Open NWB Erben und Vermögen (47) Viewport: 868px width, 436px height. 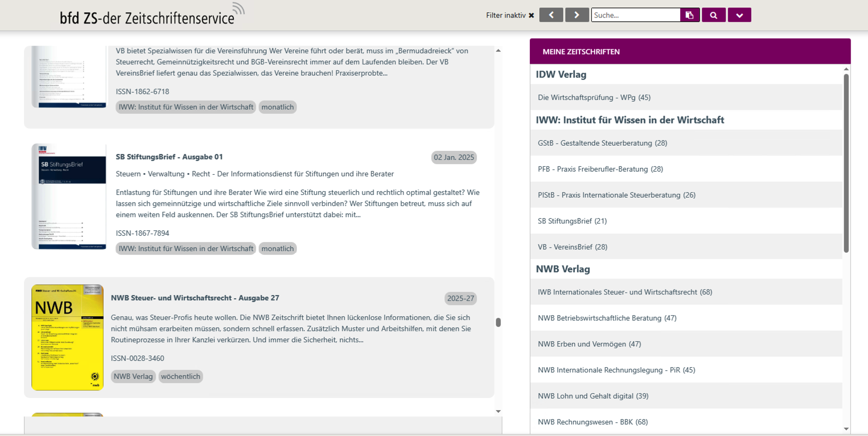click(686, 344)
